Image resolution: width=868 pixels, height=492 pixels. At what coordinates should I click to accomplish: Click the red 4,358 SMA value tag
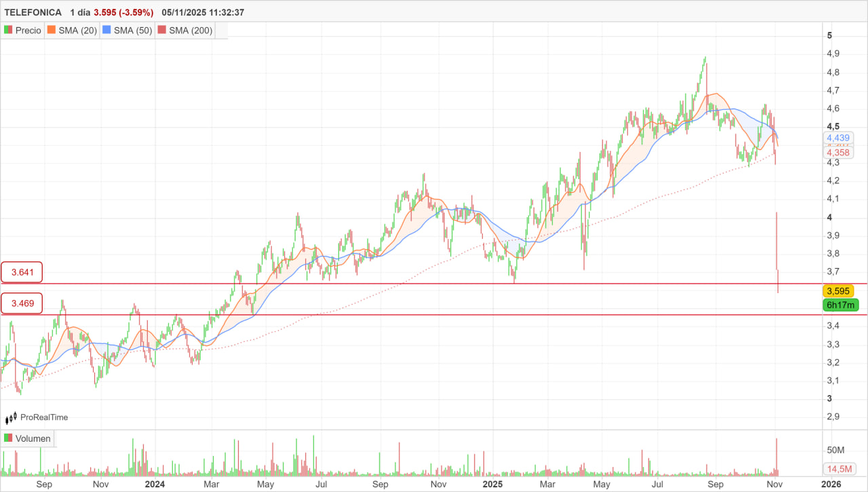click(838, 153)
